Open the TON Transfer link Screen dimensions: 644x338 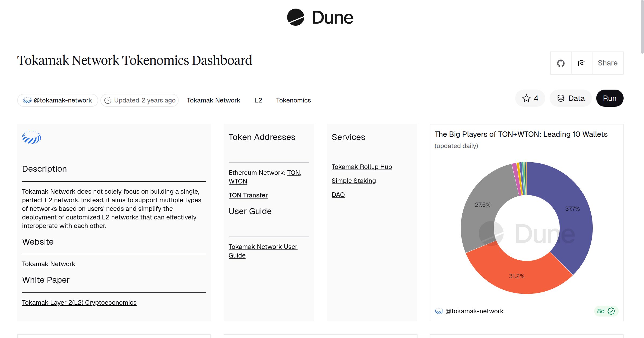pos(248,195)
